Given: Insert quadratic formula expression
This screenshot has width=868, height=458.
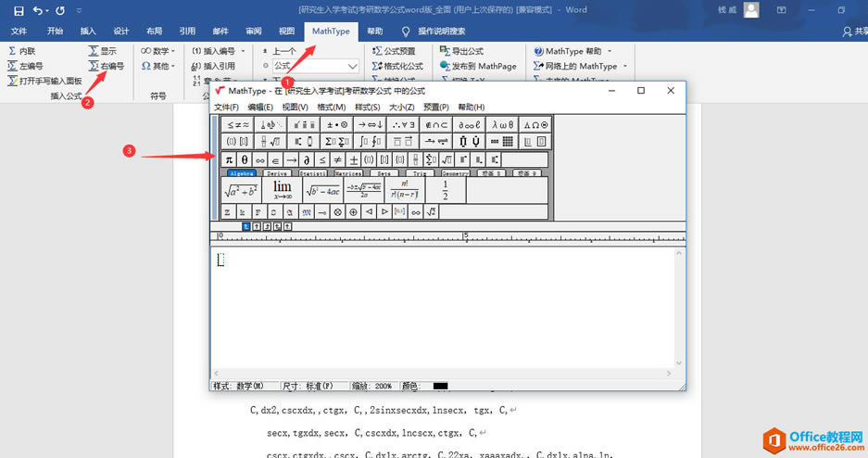Looking at the screenshot, I should (364, 190).
